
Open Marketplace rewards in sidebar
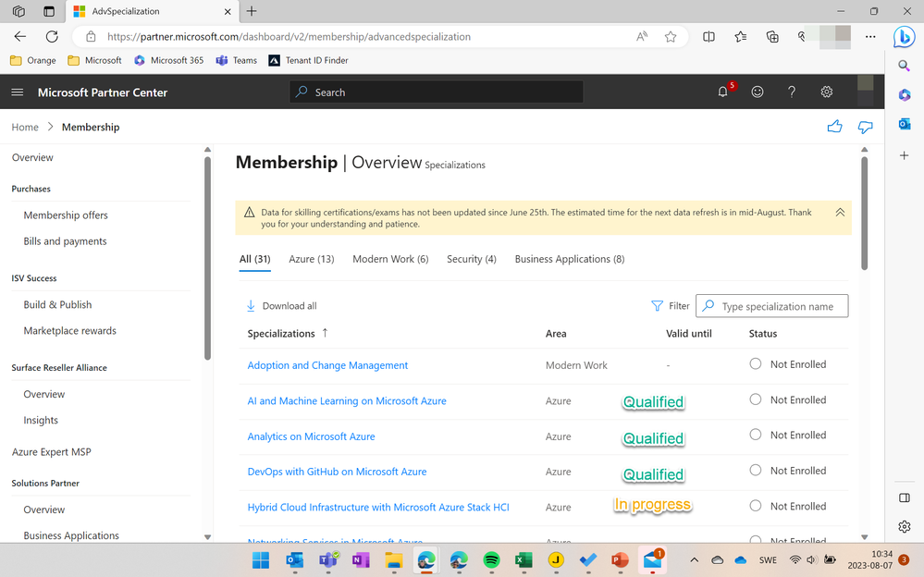coord(69,331)
